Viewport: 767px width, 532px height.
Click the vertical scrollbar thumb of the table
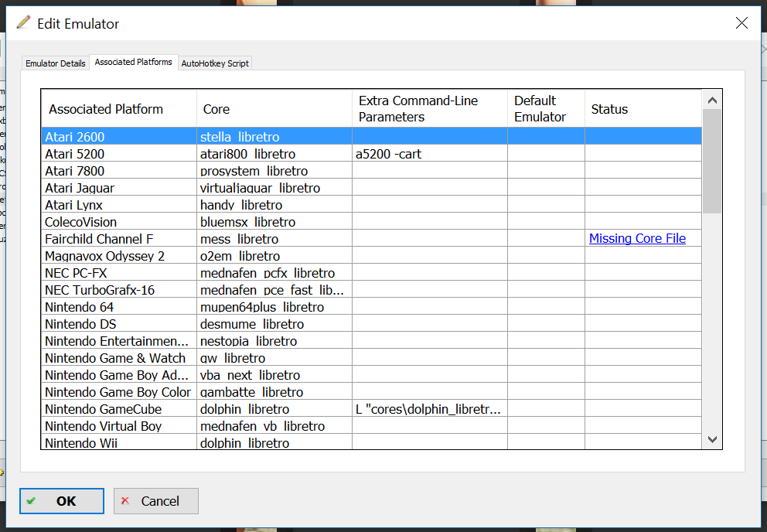(x=712, y=162)
